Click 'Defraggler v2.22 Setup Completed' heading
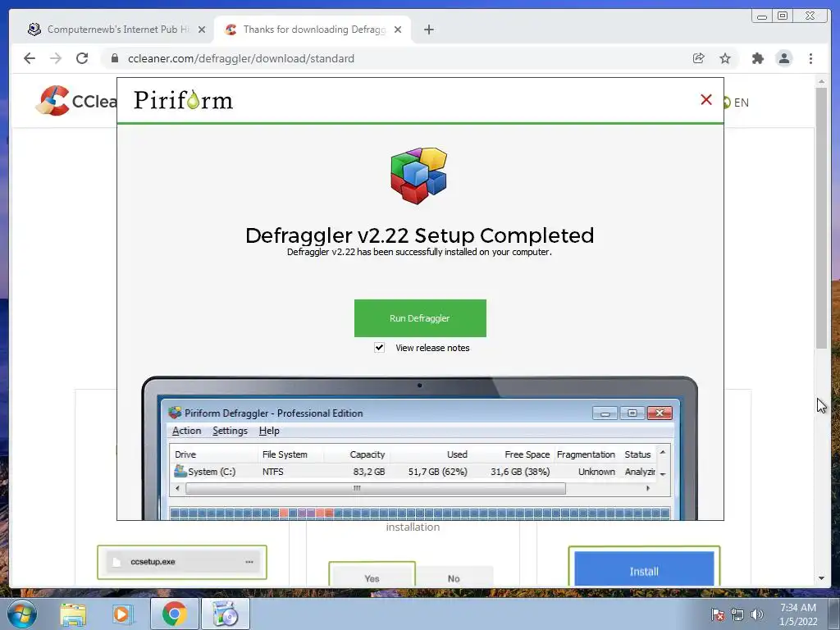The image size is (840, 630). coord(419,235)
